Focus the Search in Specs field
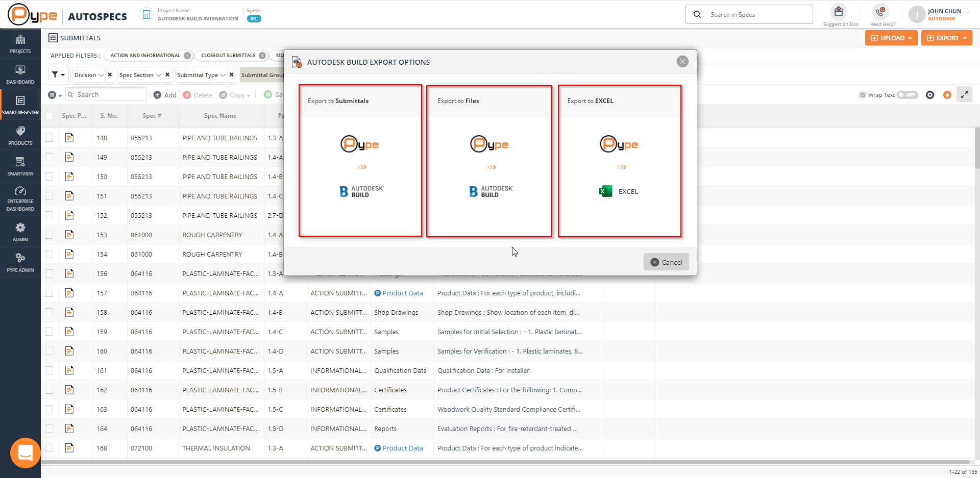The image size is (980, 478). [x=749, y=14]
